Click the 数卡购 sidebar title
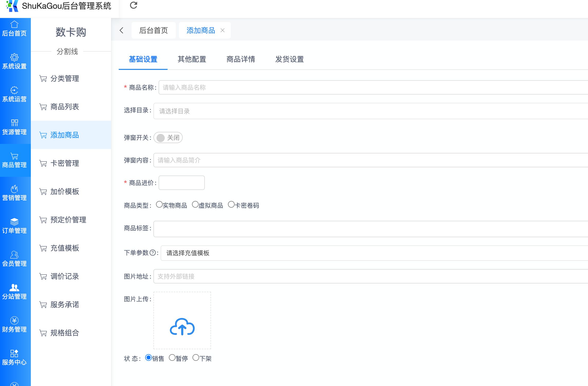Image resolution: width=588 pixels, height=386 pixels. pyautogui.click(x=71, y=32)
